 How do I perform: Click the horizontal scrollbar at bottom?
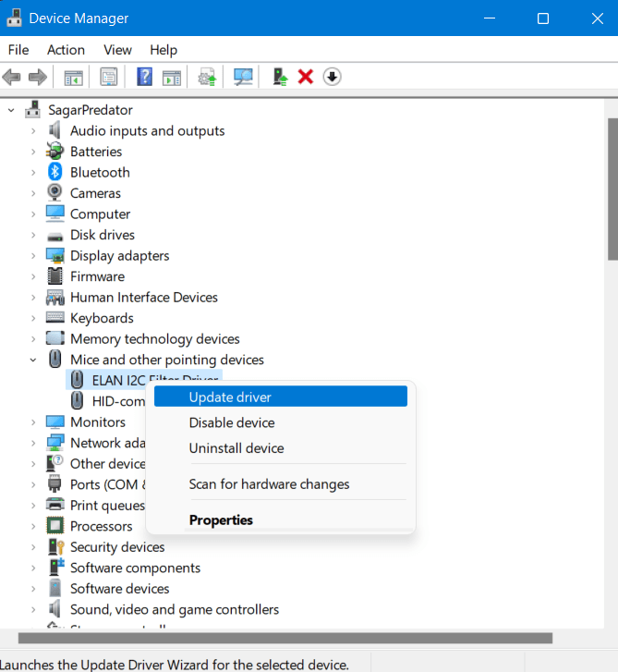click(285, 638)
